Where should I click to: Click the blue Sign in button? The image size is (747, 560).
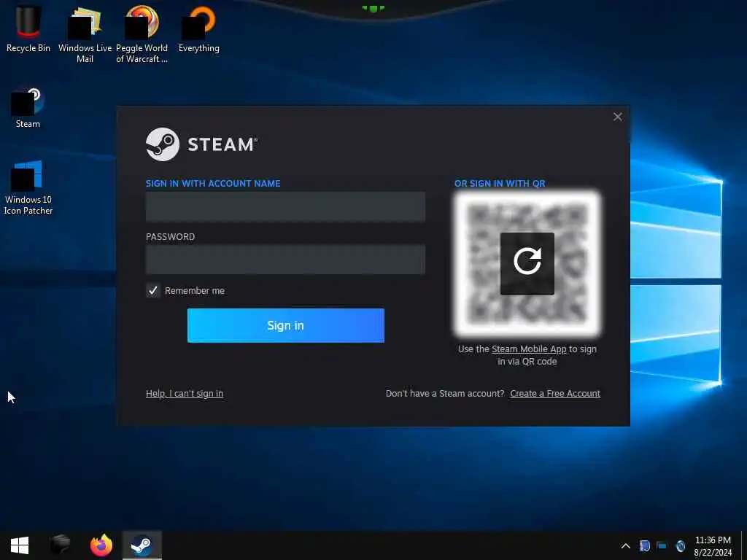(x=285, y=325)
